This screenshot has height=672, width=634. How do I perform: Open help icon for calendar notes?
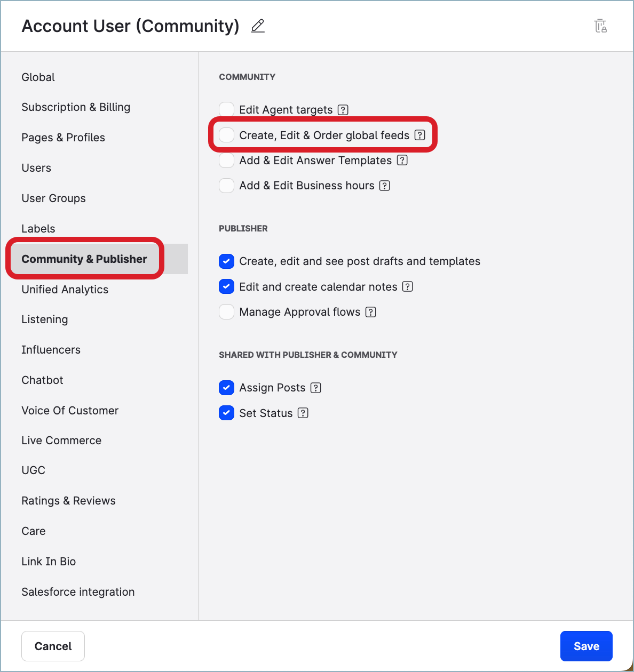[408, 286]
